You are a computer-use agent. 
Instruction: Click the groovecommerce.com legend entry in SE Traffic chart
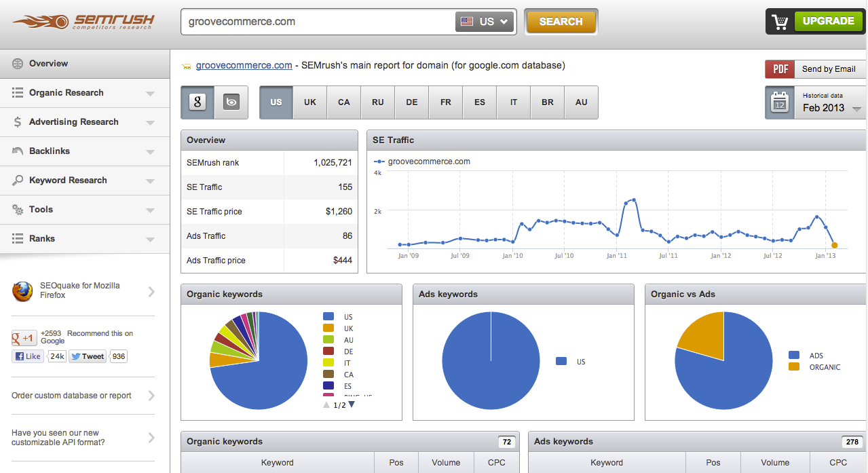(x=422, y=162)
